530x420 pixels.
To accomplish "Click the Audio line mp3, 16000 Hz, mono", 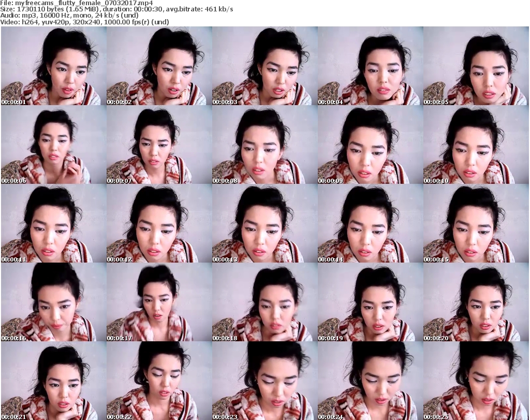I will tap(56, 16).
